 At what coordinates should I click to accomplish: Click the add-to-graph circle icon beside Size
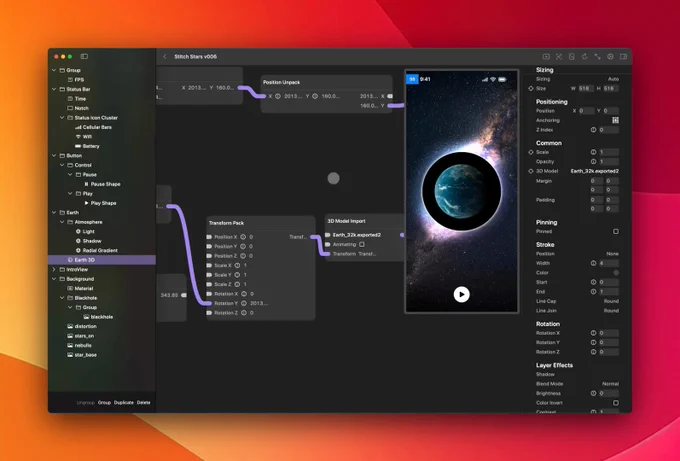click(531, 88)
